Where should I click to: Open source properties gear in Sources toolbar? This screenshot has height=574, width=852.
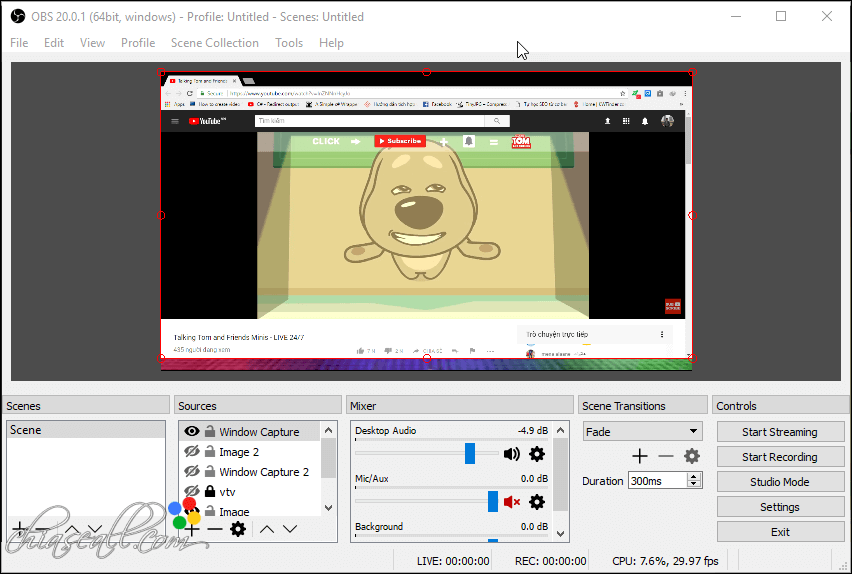tap(238, 529)
